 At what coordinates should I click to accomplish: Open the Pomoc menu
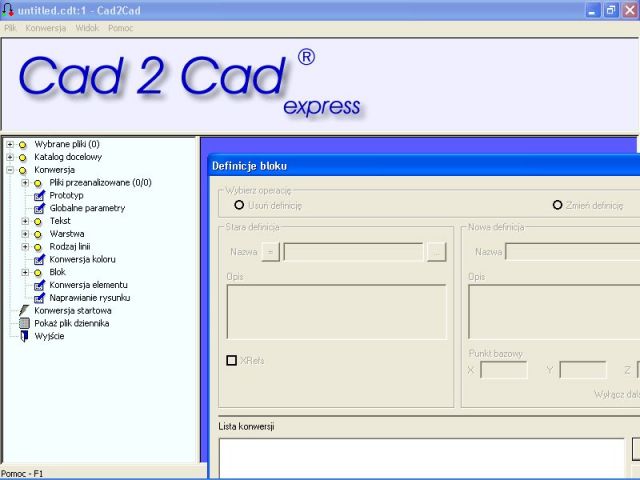click(x=120, y=28)
